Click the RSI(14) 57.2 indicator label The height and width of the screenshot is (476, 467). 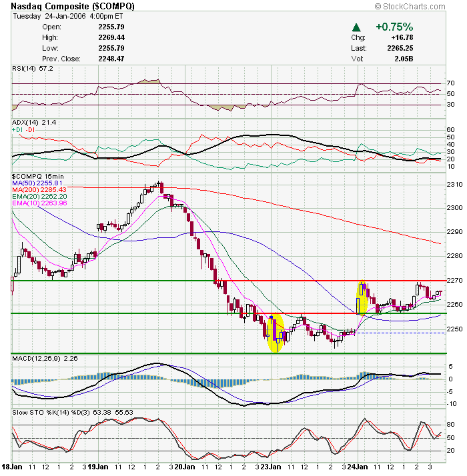tap(33, 69)
